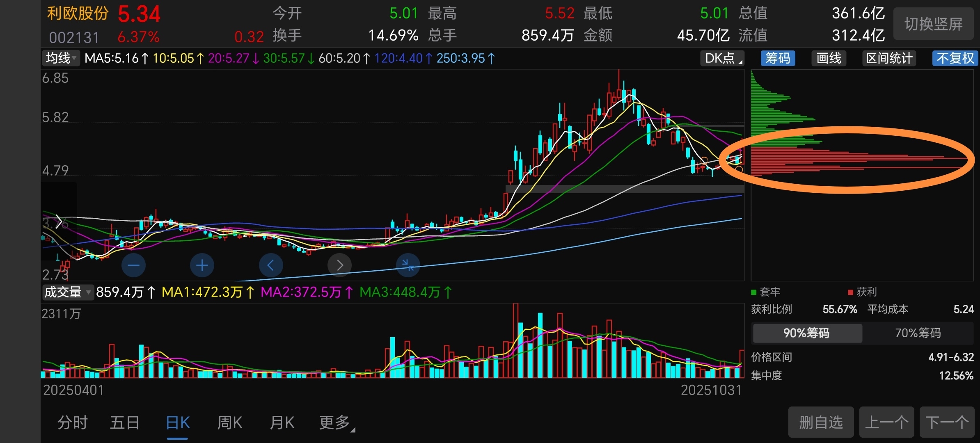This screenshot has width=980, height=443.
Task: Toggle the 筹码 chip distribution panel
Action: pyautogui.click(x=778, y=58)
